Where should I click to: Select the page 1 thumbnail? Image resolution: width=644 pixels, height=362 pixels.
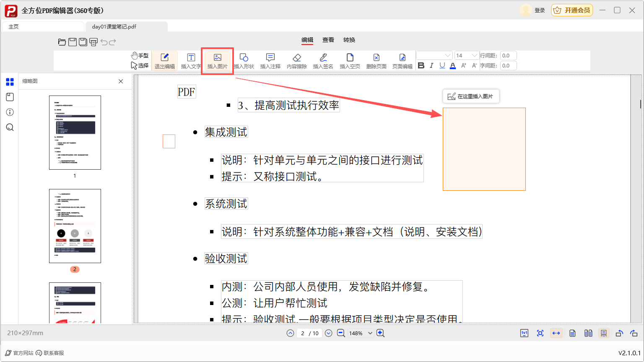click(x=75, y=132)
